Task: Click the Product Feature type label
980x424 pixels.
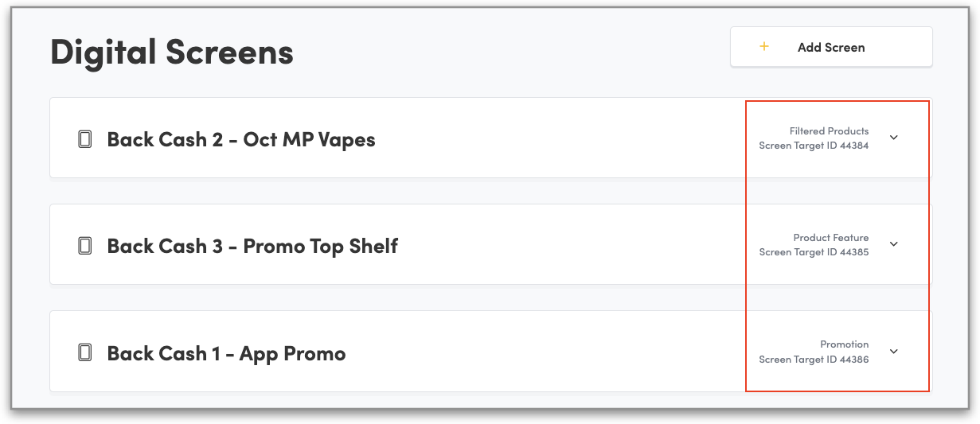Action: 830,238
